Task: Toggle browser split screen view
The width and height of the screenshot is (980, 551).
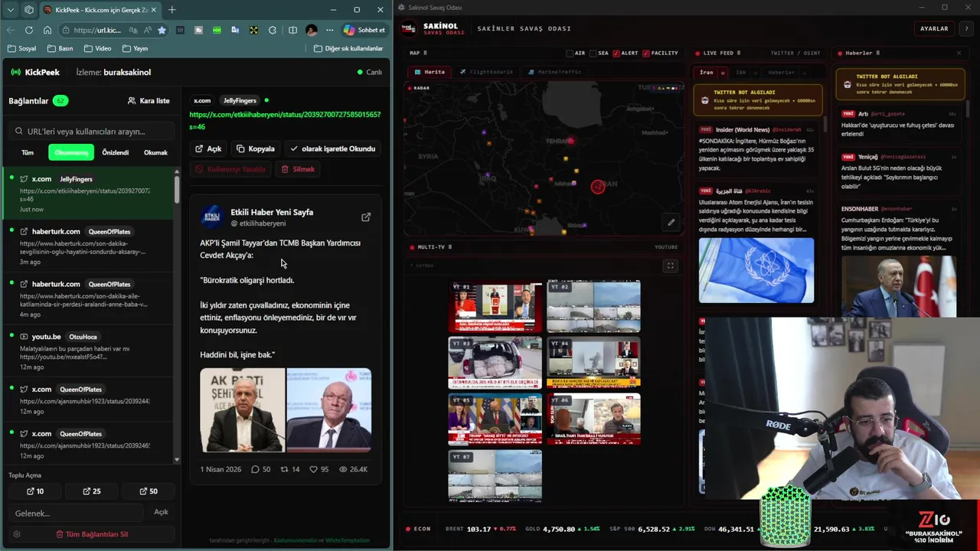Action: point(292,30)
